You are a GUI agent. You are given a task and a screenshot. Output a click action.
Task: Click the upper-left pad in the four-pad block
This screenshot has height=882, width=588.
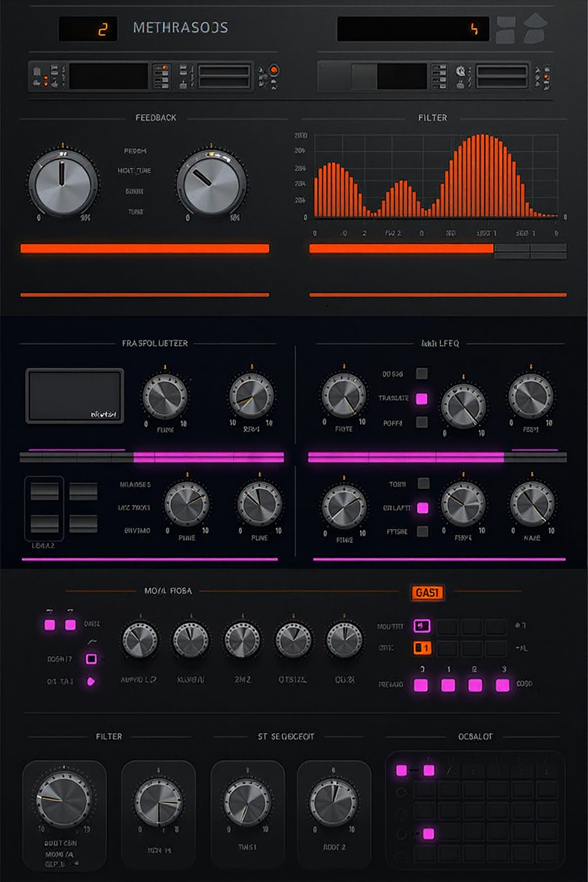(x=45, y=491)
